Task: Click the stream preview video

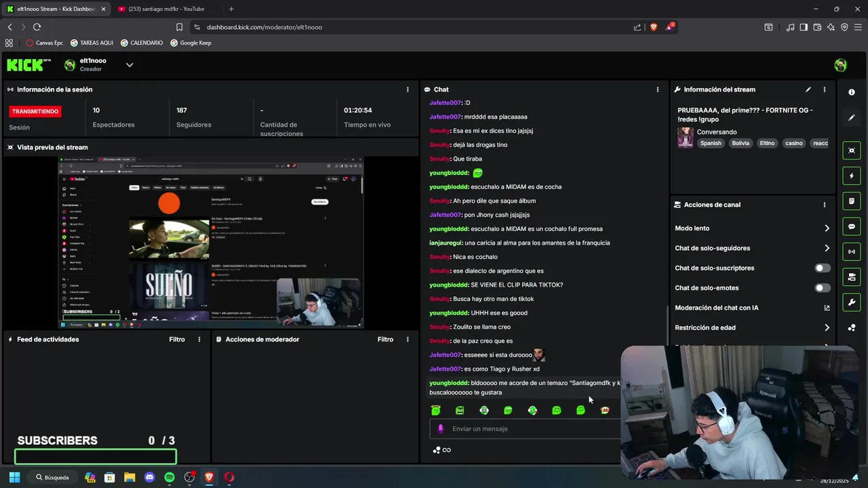Action: coord(211,243)
